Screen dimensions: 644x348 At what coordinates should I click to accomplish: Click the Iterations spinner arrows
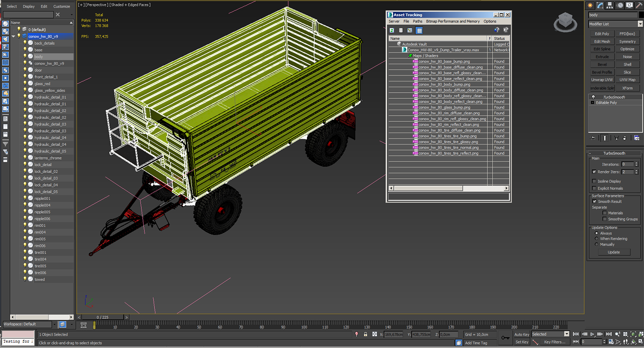636,164
